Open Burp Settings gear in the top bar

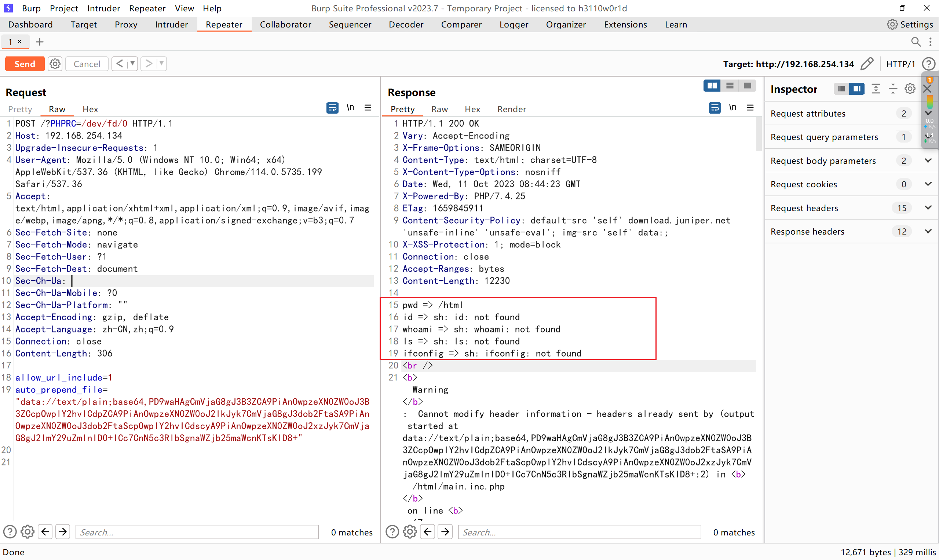point(892,25)
